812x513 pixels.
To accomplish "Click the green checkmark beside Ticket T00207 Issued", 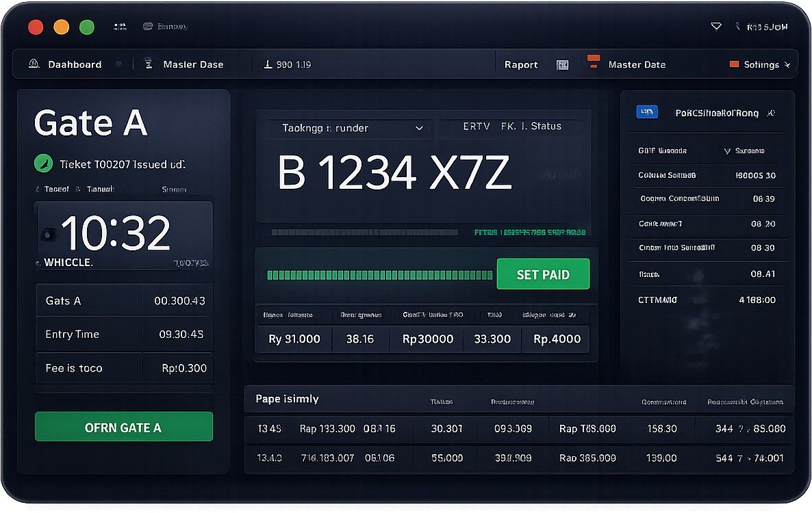I will tap(43, 163).
